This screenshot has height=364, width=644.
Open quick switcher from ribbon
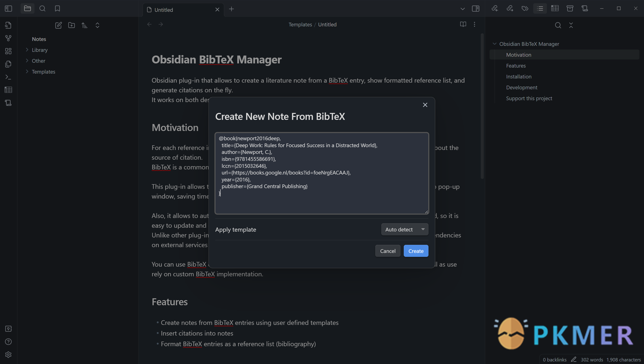[8, 25]
